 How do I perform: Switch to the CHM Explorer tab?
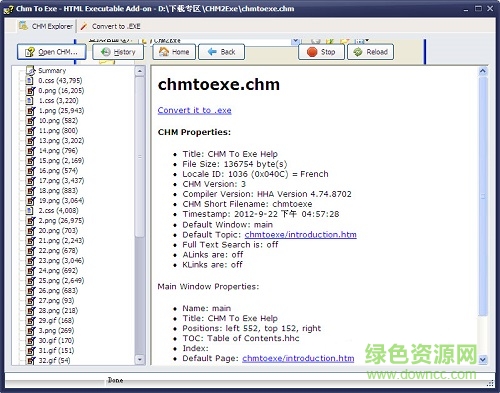46,26
